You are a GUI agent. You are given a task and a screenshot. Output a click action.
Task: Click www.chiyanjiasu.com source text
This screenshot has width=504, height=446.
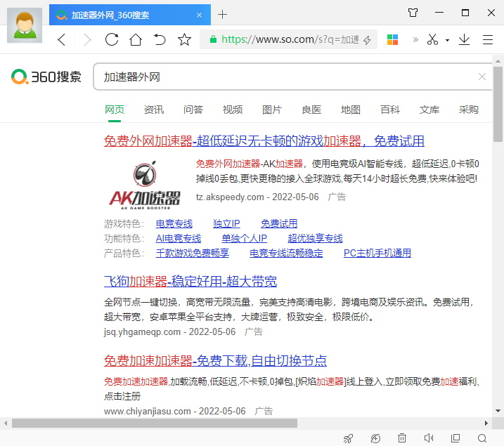pyautogui.click(x=147, y=411)
